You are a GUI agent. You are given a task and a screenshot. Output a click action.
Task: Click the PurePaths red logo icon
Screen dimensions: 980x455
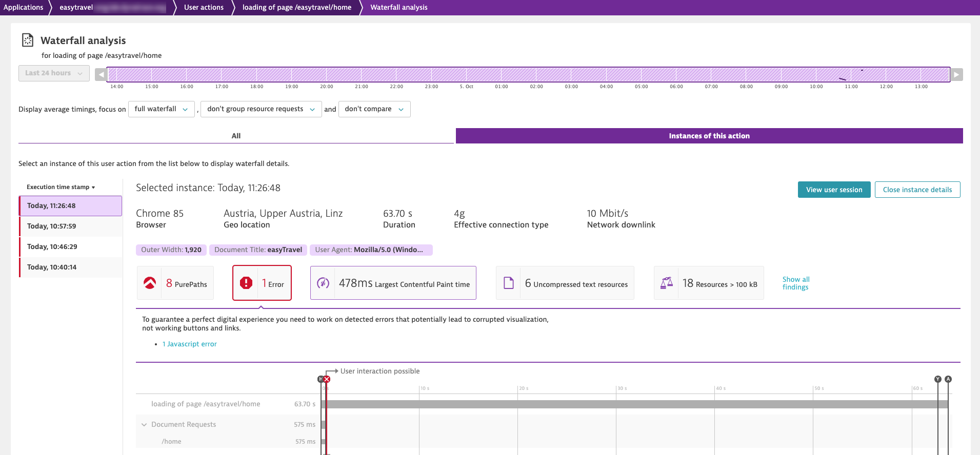[x=150, y=283]
